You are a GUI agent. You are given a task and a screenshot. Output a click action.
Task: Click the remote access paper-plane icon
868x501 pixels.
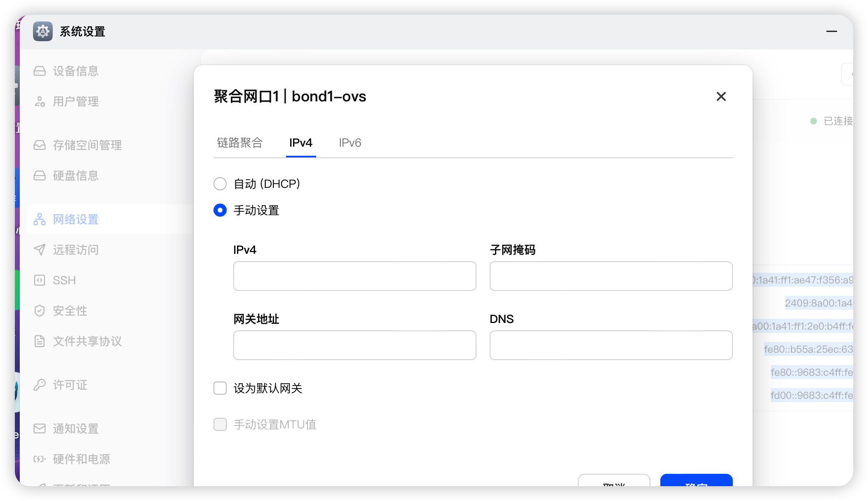click(40, 250)
